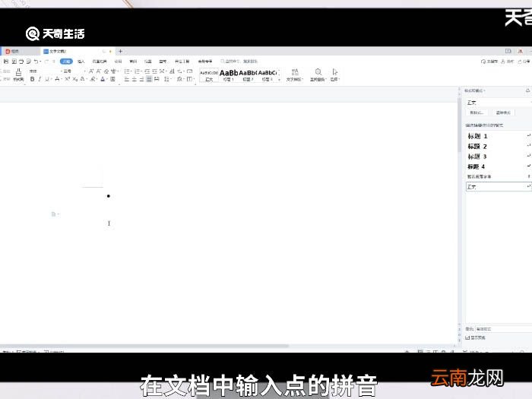The image size is (532, 399).
Task: Open the Insert ribbon tab
Action: click(81, 62)
